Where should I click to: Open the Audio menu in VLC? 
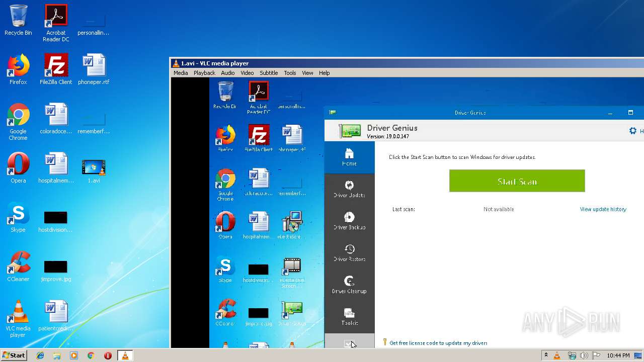click(x=228, y=73)
